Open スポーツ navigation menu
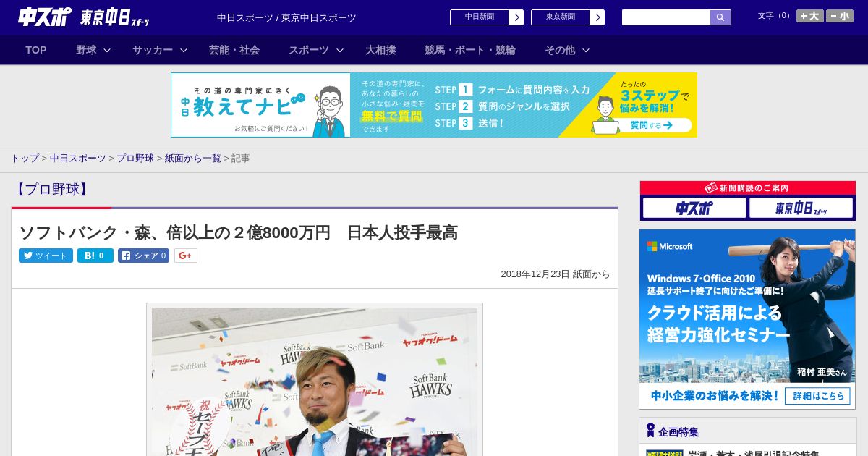The image size is (868, 456). (x=309, y=50)
